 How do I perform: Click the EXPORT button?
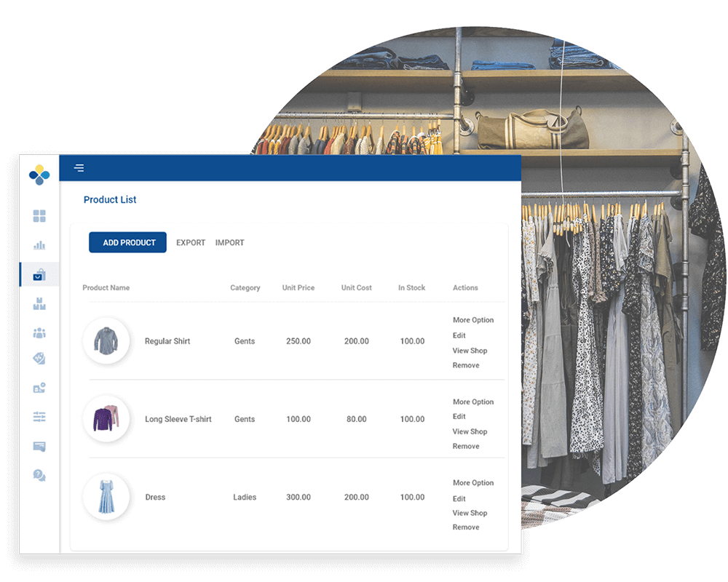coord(191,243)
